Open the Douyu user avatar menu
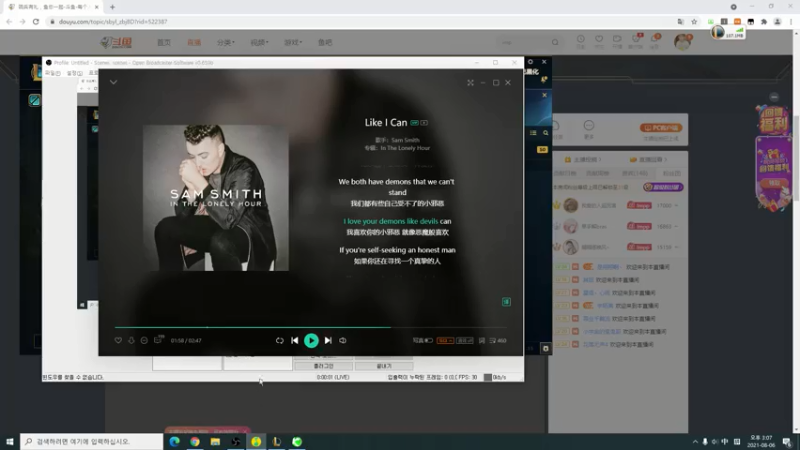This screenshot has height=450, width=800. pyautogui.click(x=682, y=42)
